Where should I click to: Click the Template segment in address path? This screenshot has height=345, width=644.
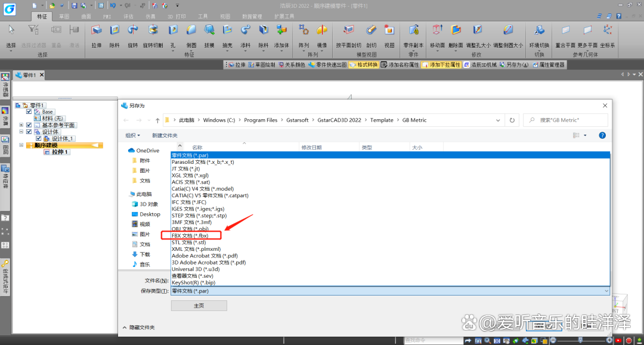point(382,120)
